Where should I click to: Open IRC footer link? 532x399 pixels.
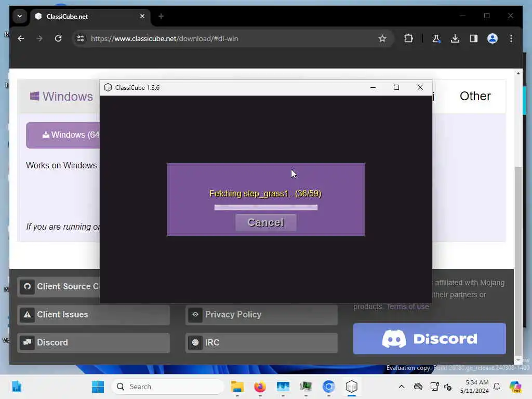(x=261, y=343)
